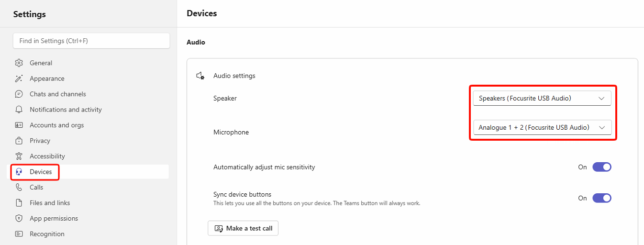
Task: Open the Speaker device dropdown
Action: click(x=542, y=98)
